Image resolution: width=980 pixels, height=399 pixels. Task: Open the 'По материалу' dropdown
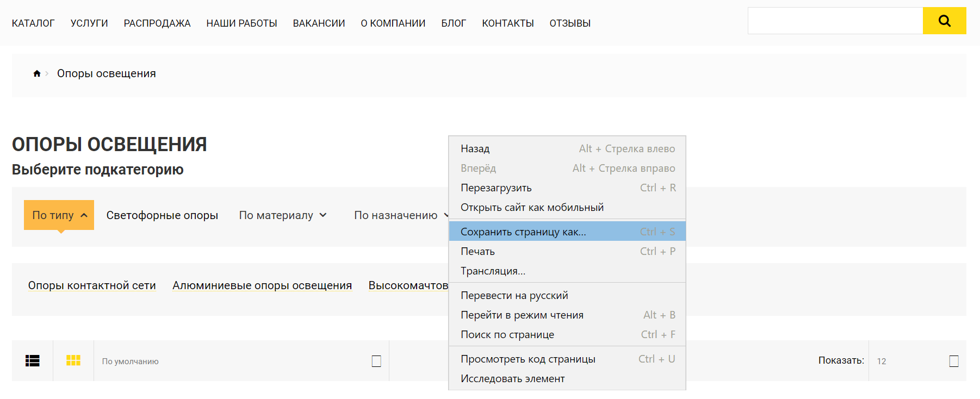click(x=283, y=215)
